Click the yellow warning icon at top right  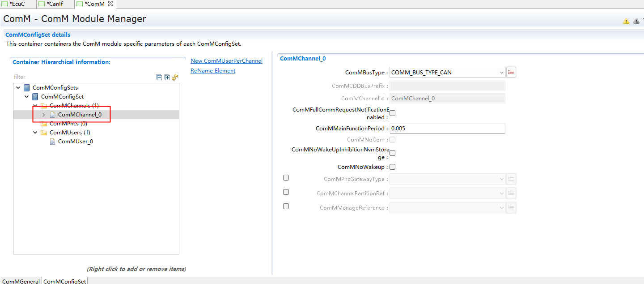pos(626,21)
